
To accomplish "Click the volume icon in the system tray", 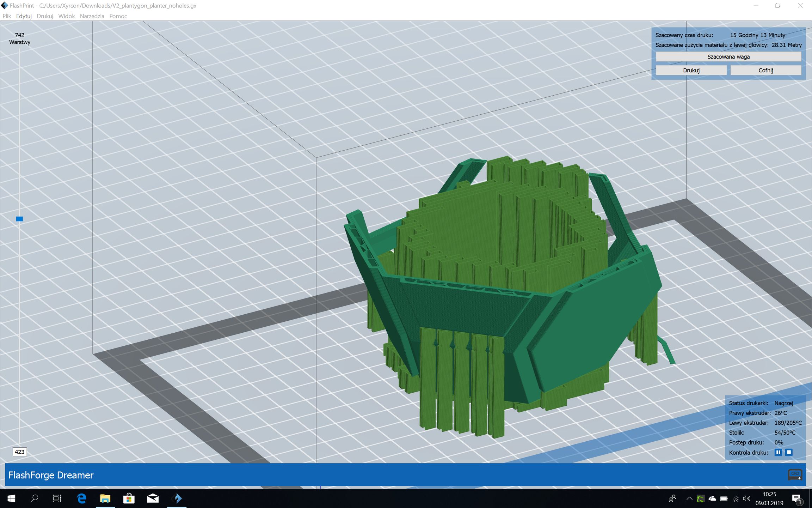I will point(746,498).
